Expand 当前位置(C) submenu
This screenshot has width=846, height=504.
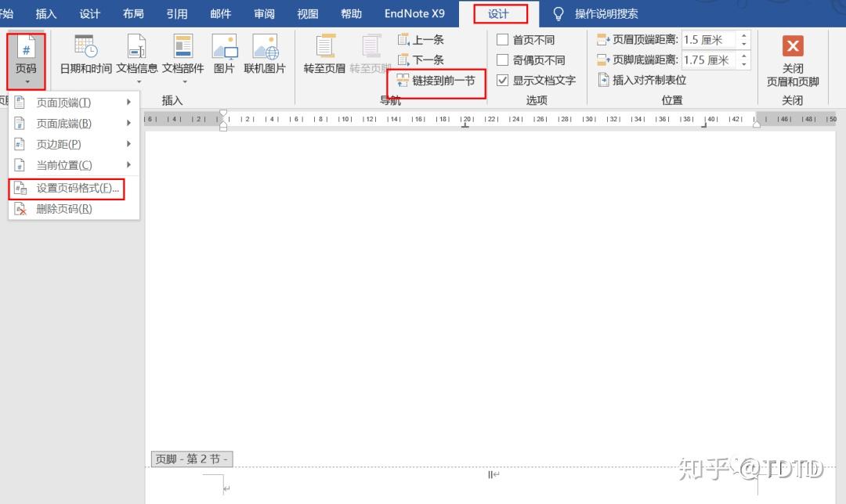click(74, 165)
